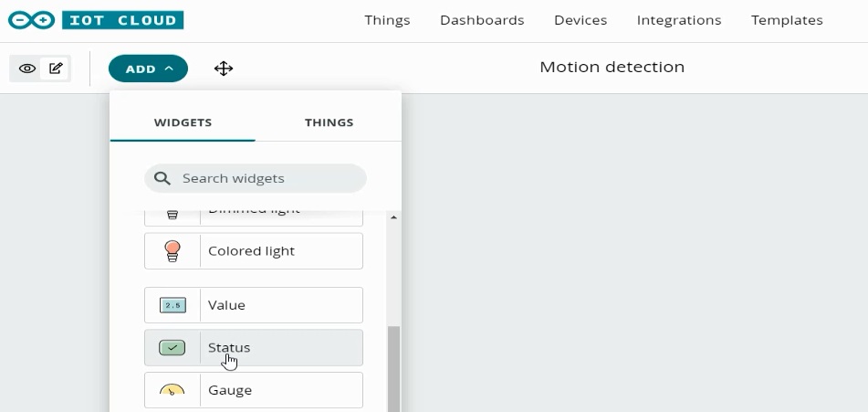Screen dimensions: 868x412
Task: Select the WIDGETS tab
Action: click(183, 122)
